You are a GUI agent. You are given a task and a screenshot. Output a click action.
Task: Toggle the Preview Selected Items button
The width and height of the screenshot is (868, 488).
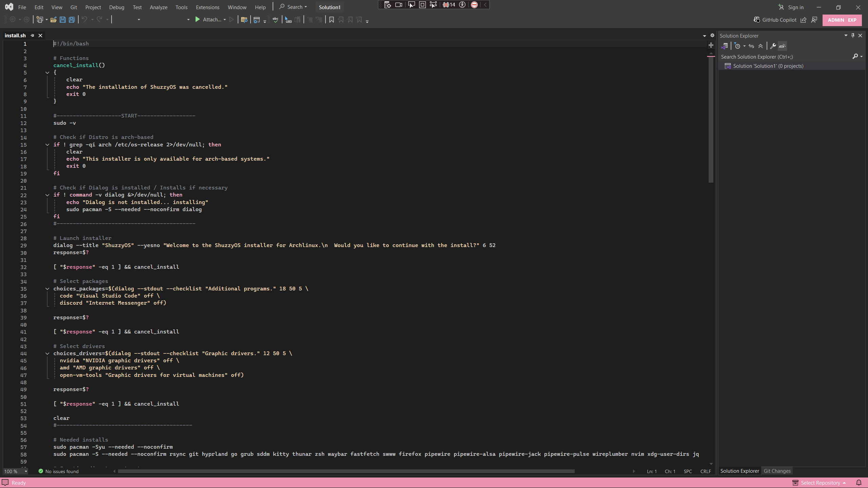782,46
